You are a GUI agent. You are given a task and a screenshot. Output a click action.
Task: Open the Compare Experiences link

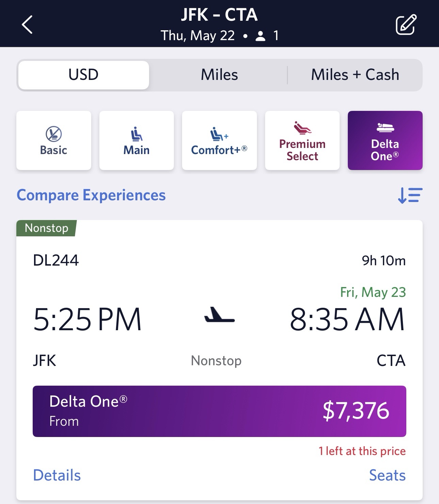click(91, 195)
